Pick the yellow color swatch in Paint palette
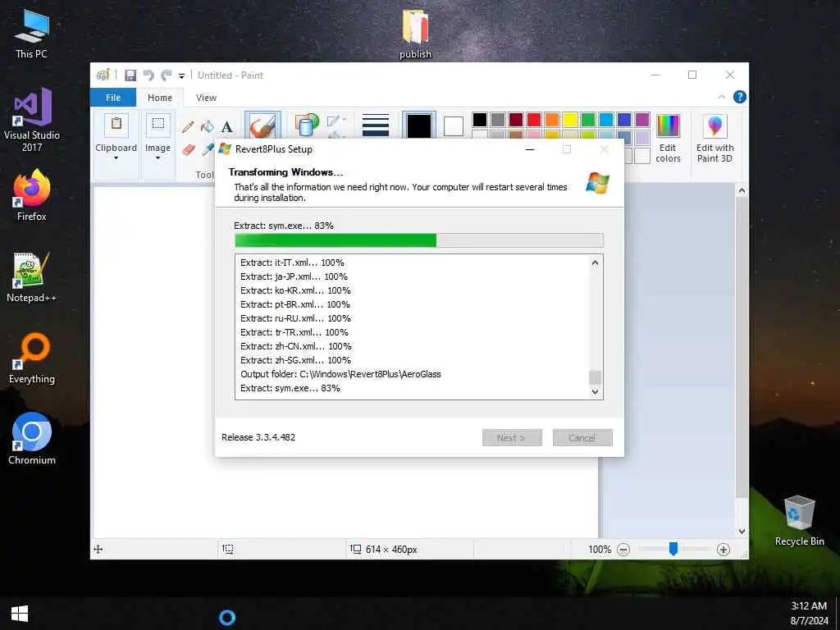Viewport: 840px width, 630px height. click(x=570, y=120)
